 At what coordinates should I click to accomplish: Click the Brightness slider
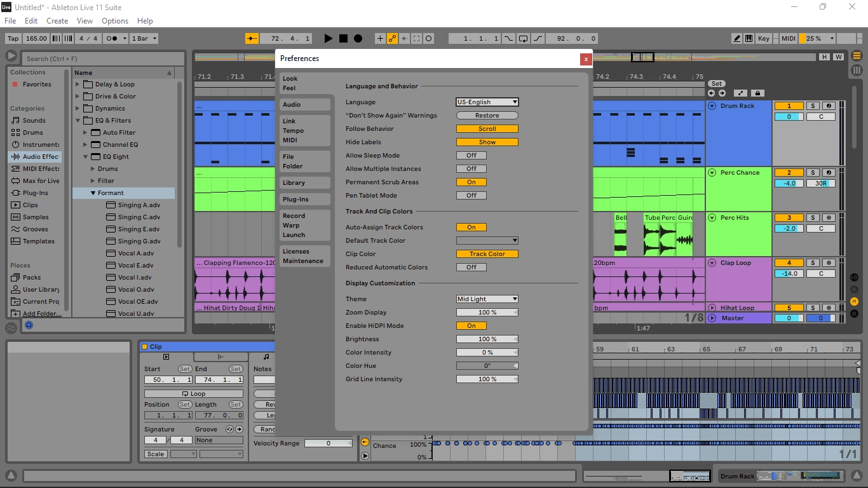487,339
